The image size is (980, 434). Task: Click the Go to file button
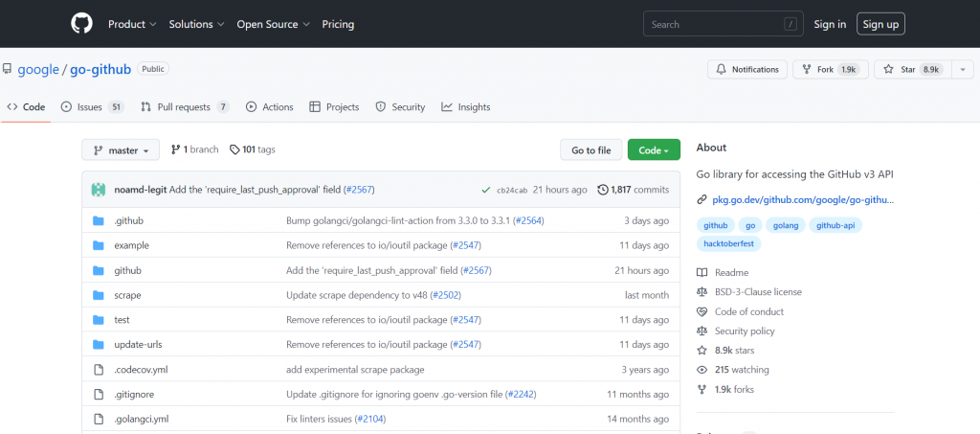click(591, 150)
